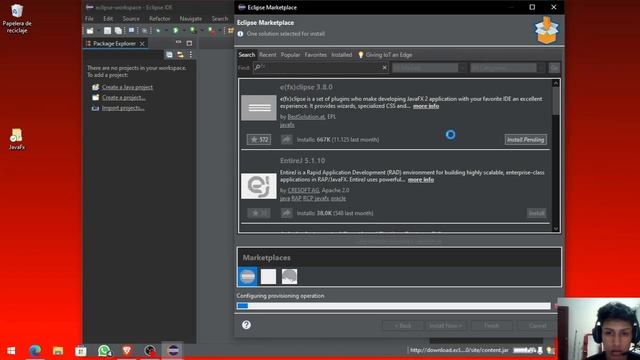Viewport: 640px width, 360px height.
Task: Favorite EntireJ using its star button
Action: [259, 213]
